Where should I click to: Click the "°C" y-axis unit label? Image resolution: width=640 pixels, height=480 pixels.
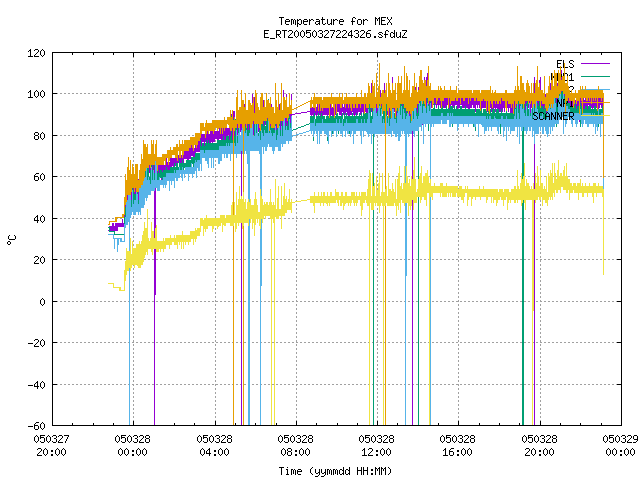[11, 239]
